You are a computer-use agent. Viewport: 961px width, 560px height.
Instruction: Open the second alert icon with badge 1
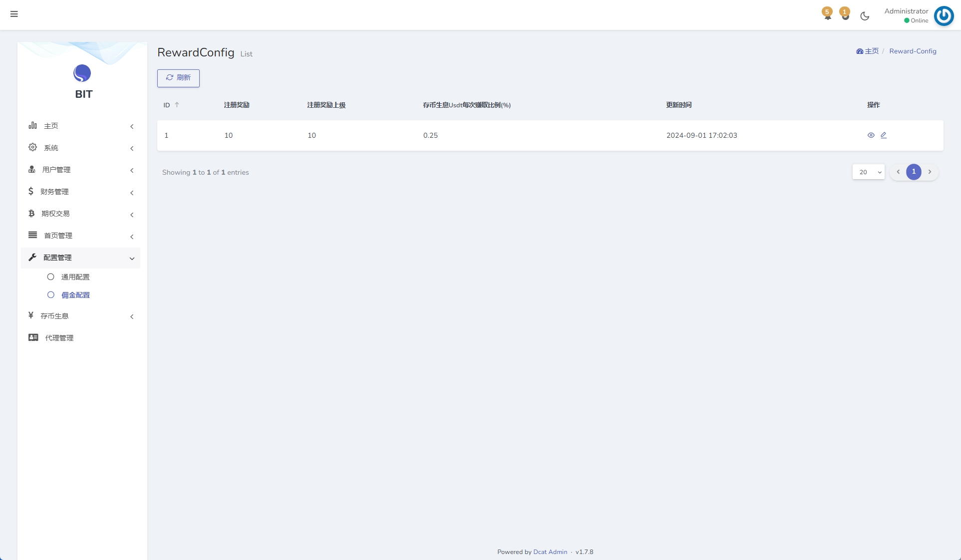pyautogui.click(x=845, y=15)
